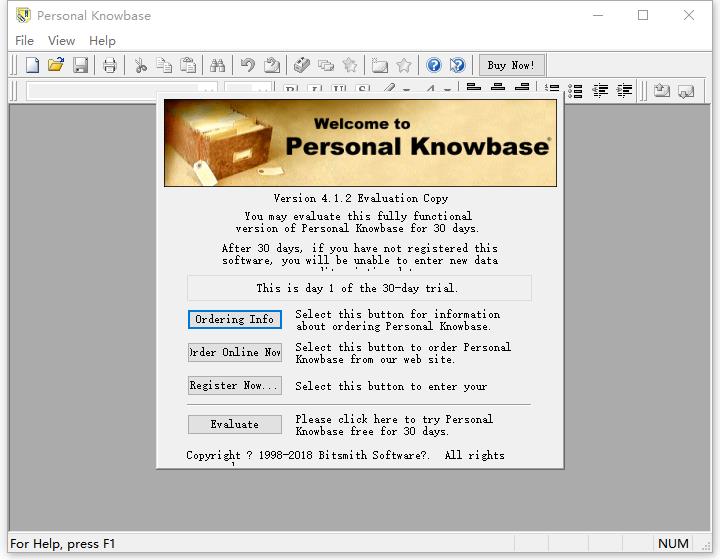Click the New file icon
720x560 pixels.
point(33,65)
